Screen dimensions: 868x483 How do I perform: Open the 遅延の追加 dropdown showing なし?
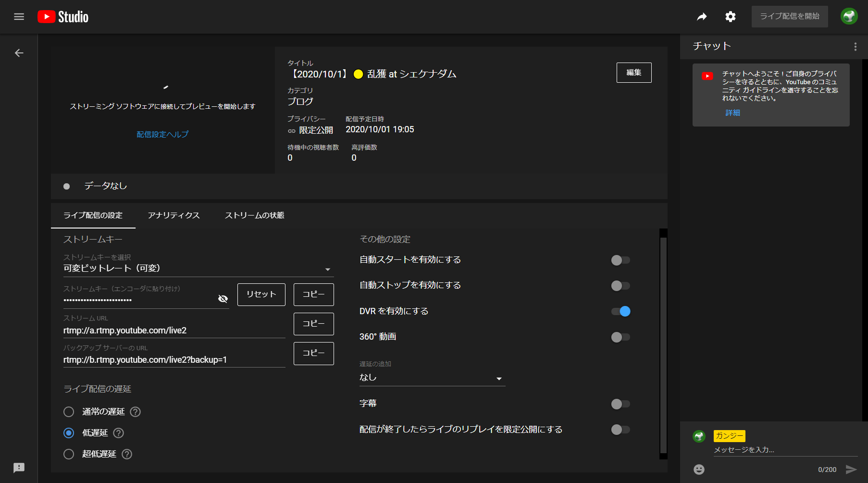coord(433,378)
